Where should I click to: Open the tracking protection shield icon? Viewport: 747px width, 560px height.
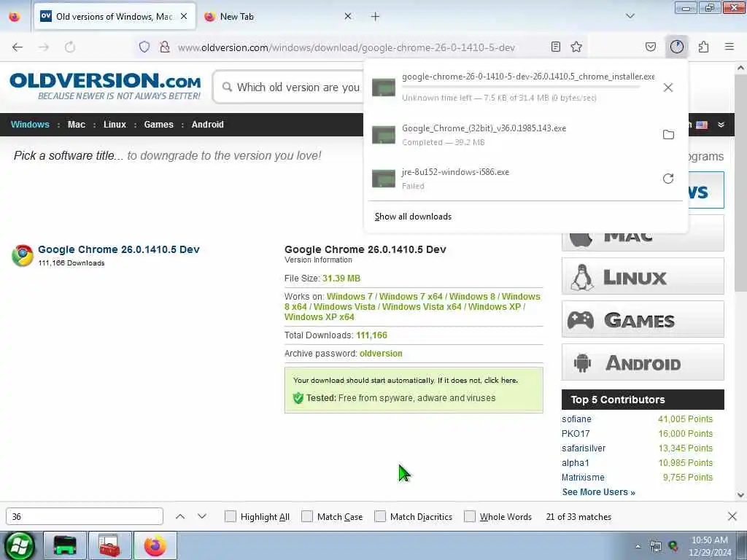point(144,47)
